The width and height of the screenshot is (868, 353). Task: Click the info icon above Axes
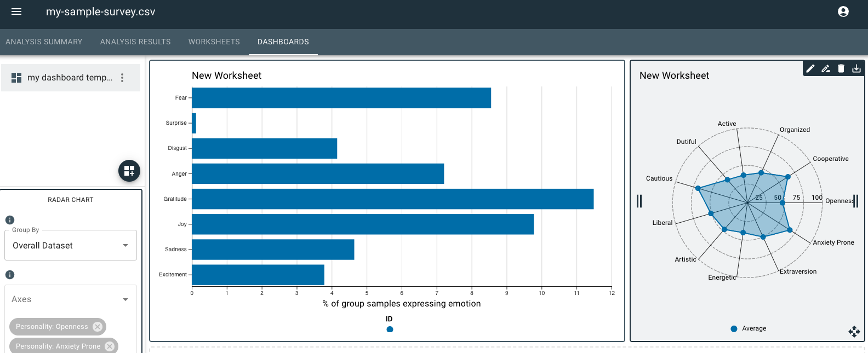click(10, 275)
